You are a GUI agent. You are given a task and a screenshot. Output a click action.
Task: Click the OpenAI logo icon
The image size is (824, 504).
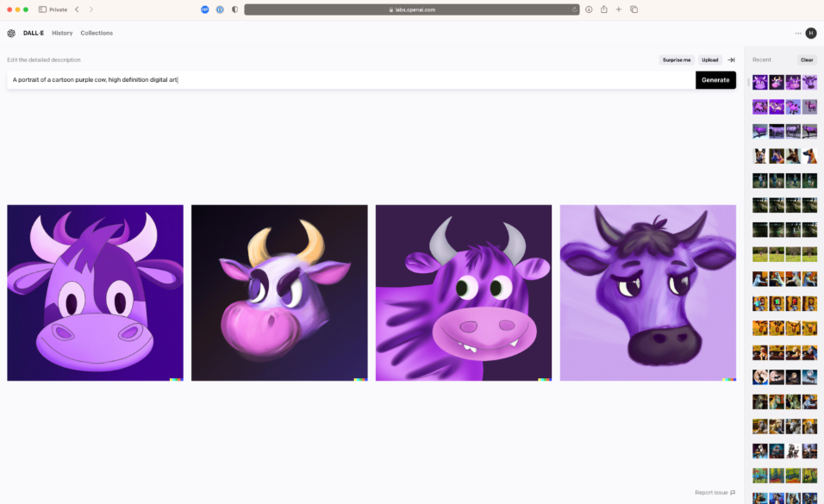(x=11, y=33)
